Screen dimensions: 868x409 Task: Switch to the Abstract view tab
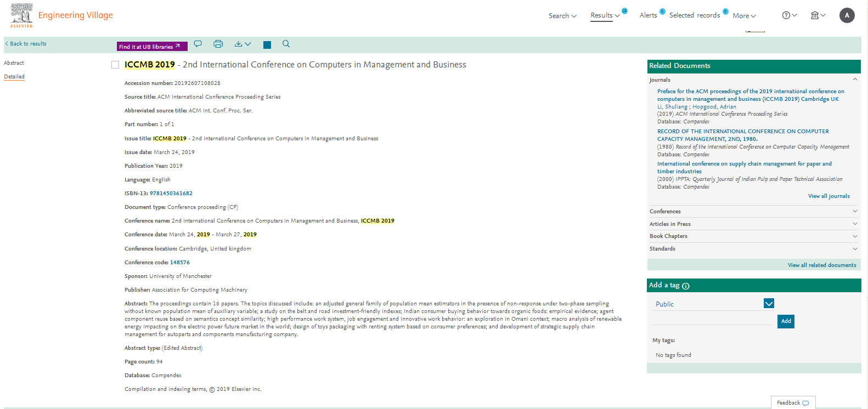tap(14, 63)
